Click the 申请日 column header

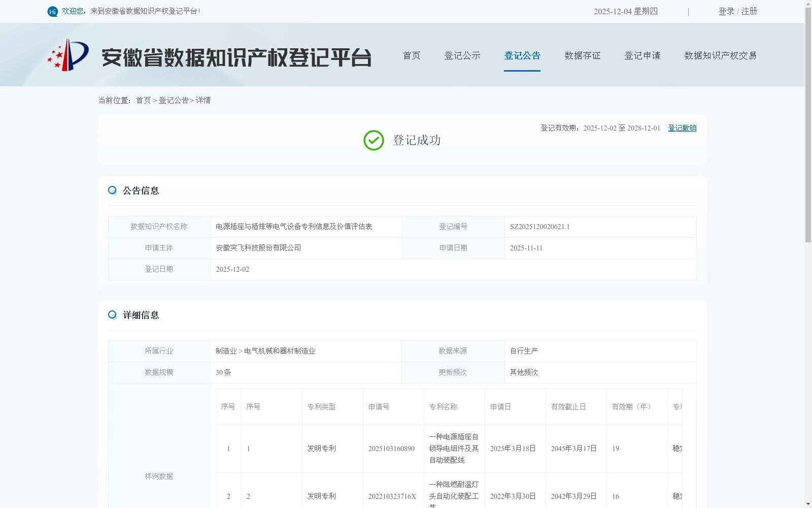pyautogui.click(x=500, y=407)
